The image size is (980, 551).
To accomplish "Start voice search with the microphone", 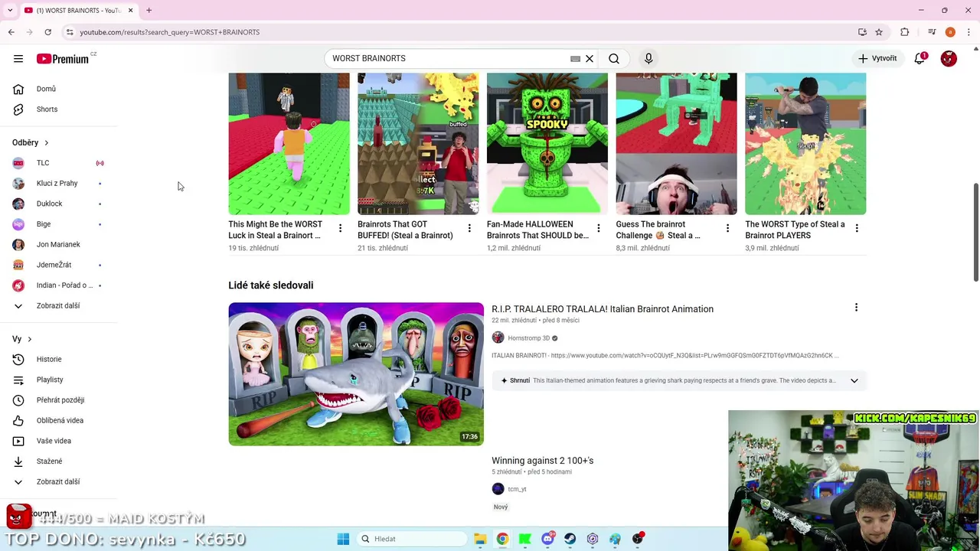I will [x=648, y=58].
